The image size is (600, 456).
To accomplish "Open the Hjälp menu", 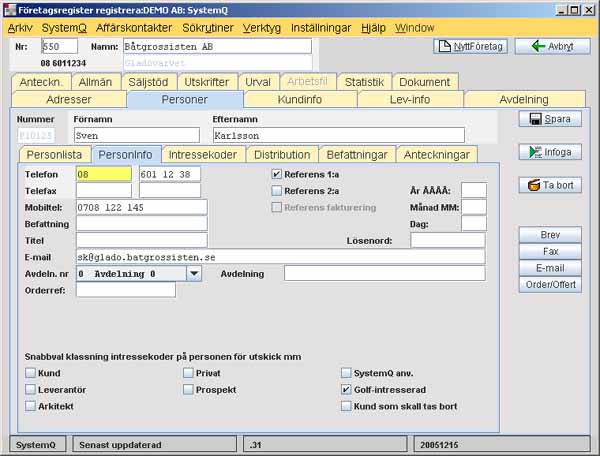I will click(x=373, y=28).
